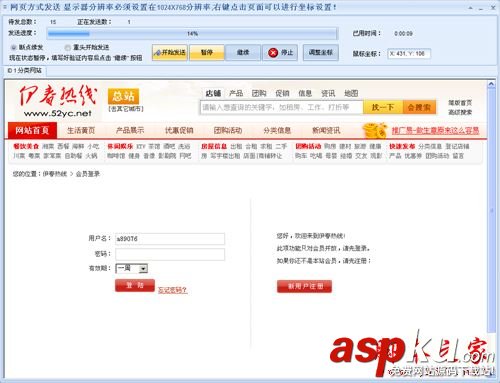Open the 有效期 一周 dropdown
The height and width of the screenshot is (383, 500).
(x=132, y=268)
